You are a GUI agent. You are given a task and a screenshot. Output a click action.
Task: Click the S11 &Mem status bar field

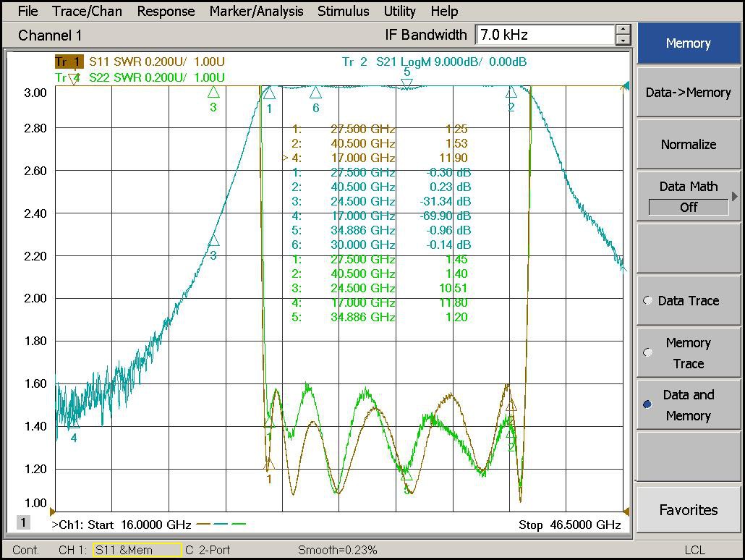pyautogui.click(x=137, y=550)
